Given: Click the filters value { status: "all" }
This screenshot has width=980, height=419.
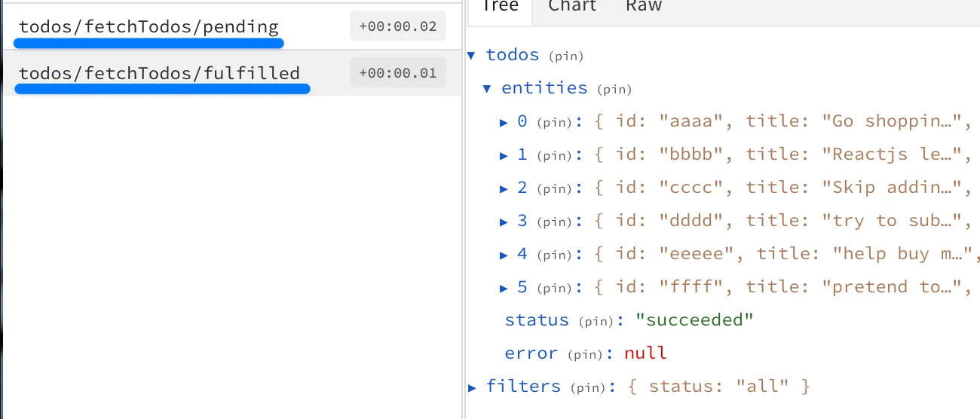Looking at the screenshot, I should [x=718, y=387].
